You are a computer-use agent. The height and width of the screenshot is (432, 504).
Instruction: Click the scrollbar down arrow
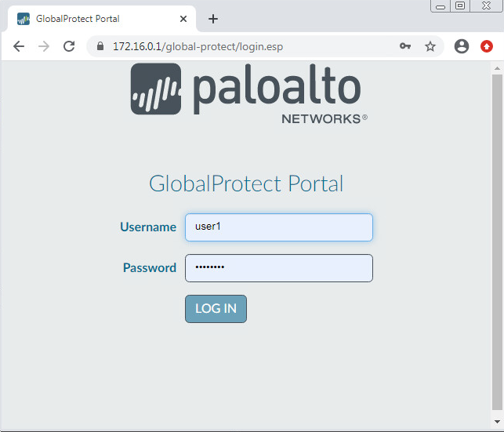(497, 421)
